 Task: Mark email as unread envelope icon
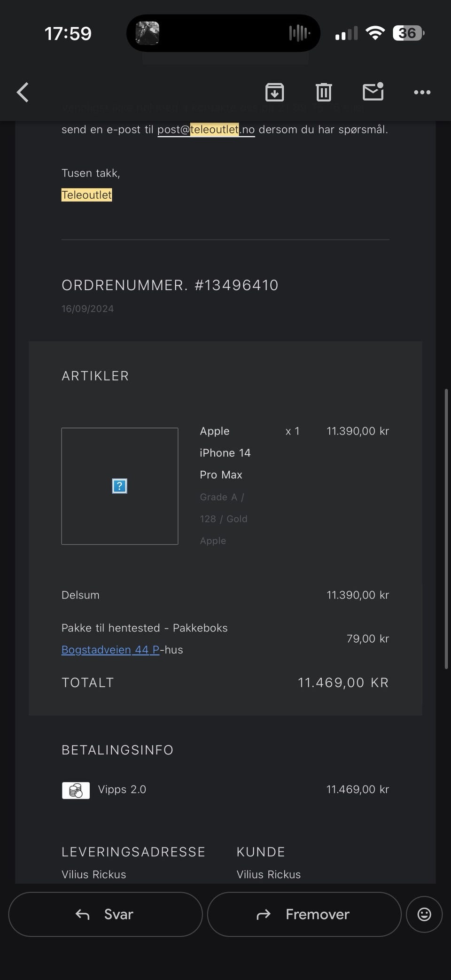(x=373, y=92)
